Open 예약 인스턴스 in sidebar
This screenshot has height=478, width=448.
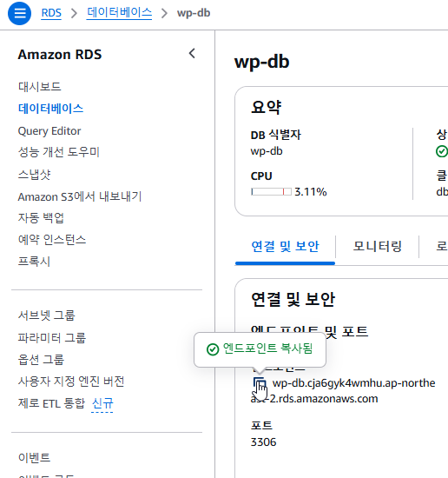52,240
